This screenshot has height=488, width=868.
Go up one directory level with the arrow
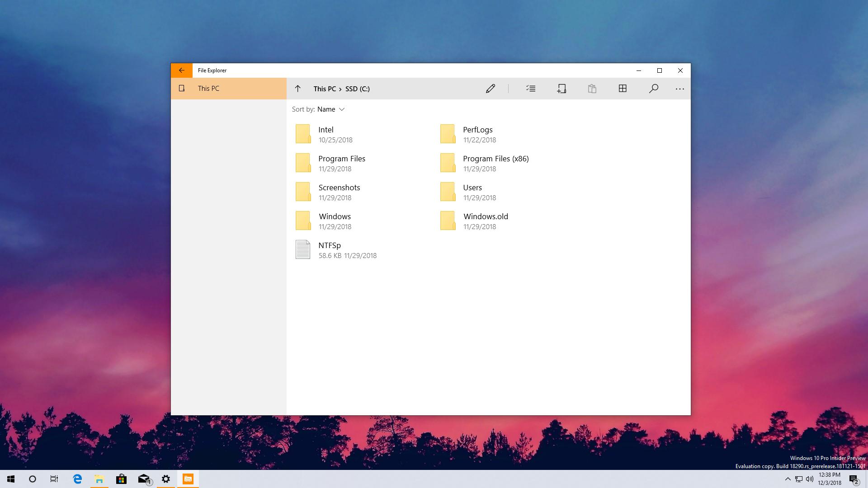pos(298,89)
